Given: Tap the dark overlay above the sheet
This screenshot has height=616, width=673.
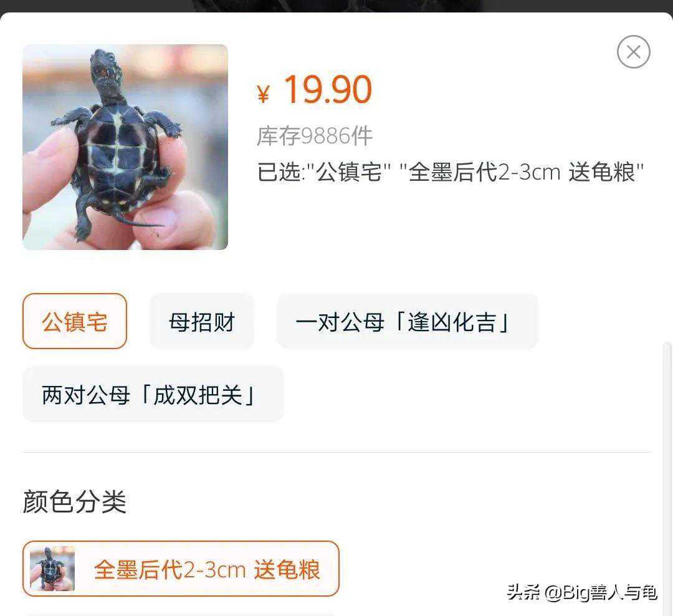Looking at the screenshot, I should (336, 6).
